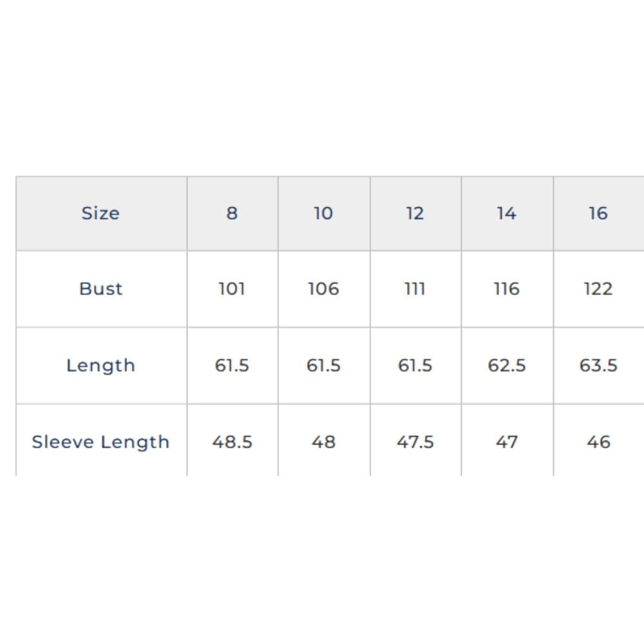Click the Sleeve Length row label
The height and width of the screenshot is (644, 644).
100,442
